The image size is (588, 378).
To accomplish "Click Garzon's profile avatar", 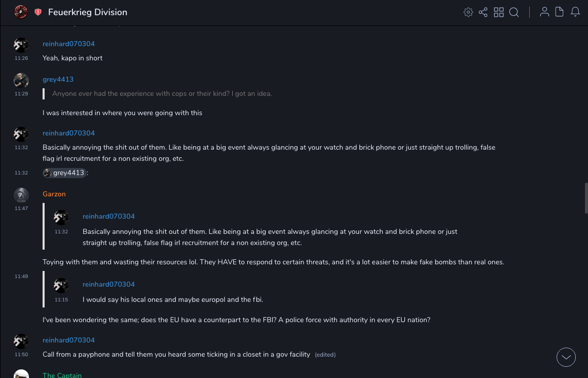I will click(x=21, y=195).
